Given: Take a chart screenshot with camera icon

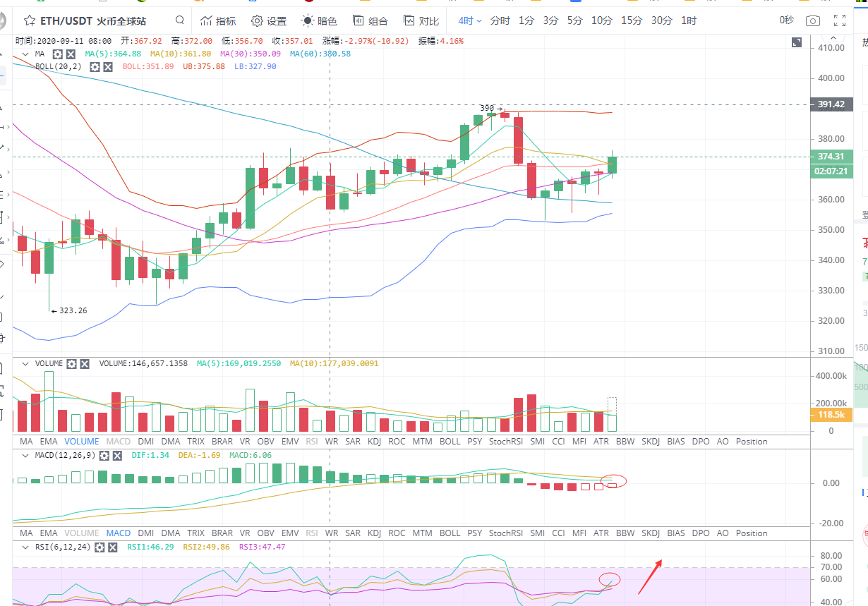Looking at the screenshot, I should click(813, 21).
